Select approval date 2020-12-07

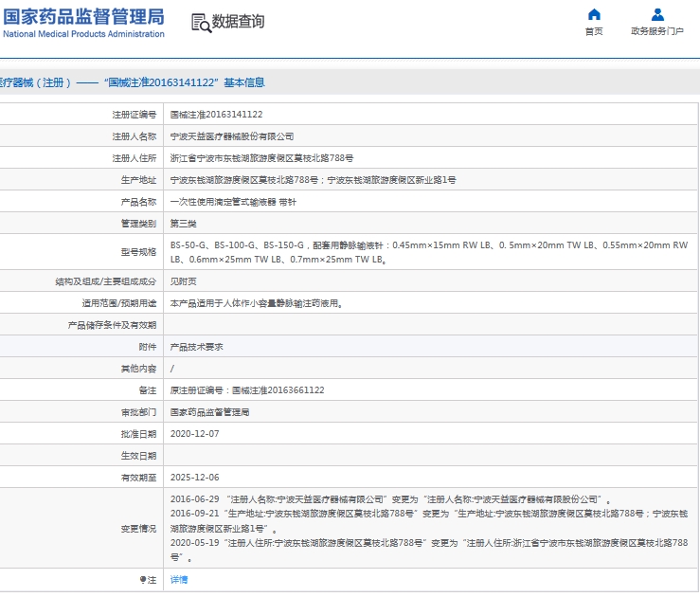[194, 434]
